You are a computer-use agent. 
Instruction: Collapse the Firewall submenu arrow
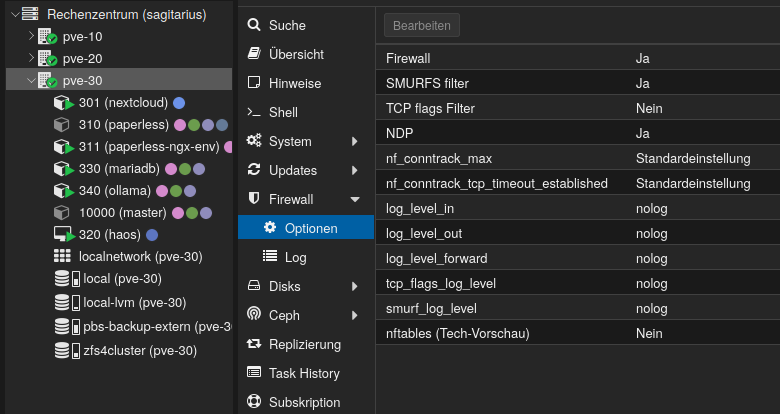[354, 199]
